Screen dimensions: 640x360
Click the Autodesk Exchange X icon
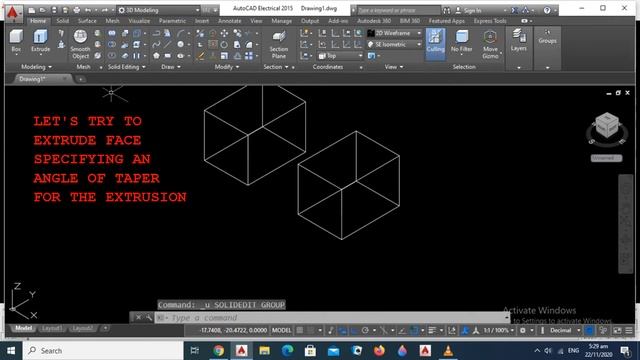[x=515, y=10]
